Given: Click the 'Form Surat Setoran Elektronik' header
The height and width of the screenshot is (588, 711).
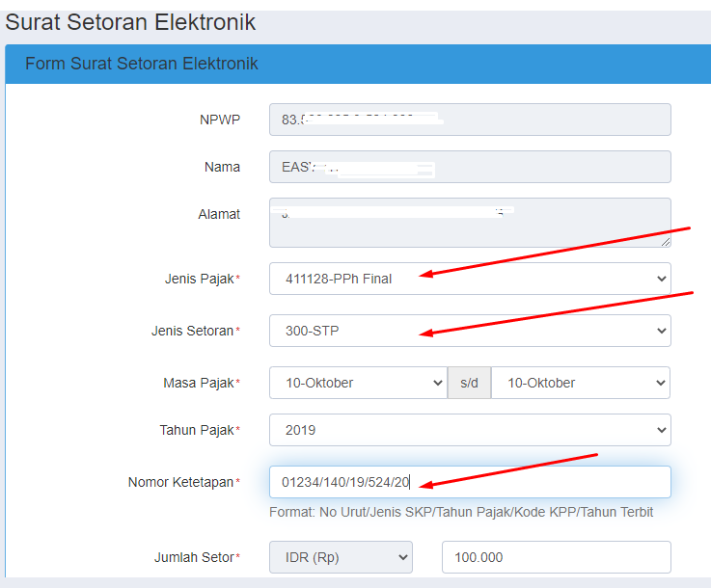Looking at the screenshot, I should [x=142, y=64].
